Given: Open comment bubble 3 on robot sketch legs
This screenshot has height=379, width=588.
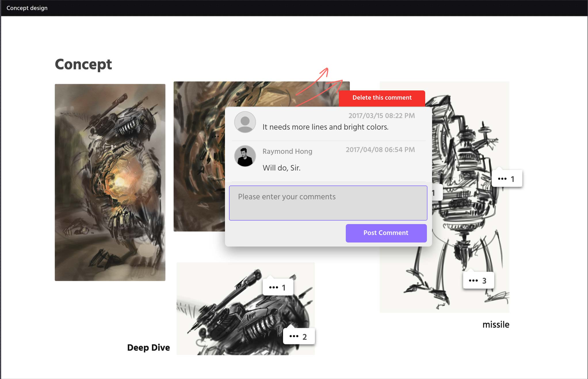Looking at the screenshot, I should [x=478, y=280].
